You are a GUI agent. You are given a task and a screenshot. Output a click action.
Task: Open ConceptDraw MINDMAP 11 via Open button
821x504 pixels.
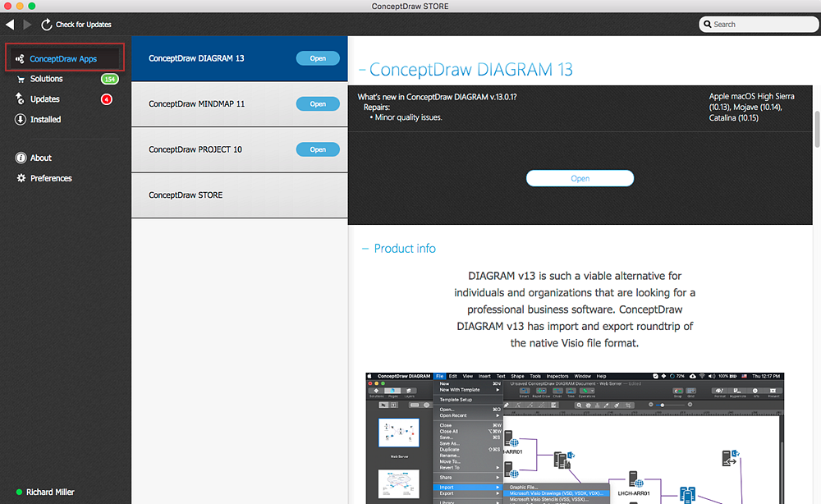[318, 103]
